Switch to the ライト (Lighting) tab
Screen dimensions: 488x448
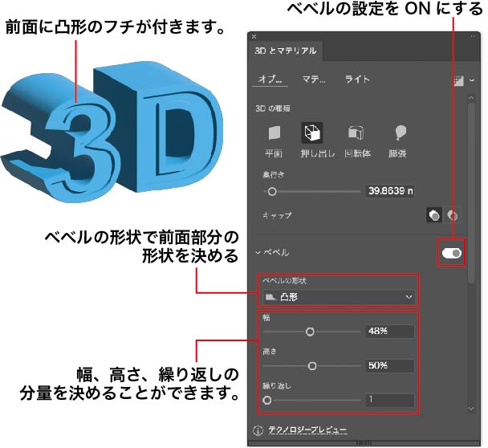click(x=357, y=79)
